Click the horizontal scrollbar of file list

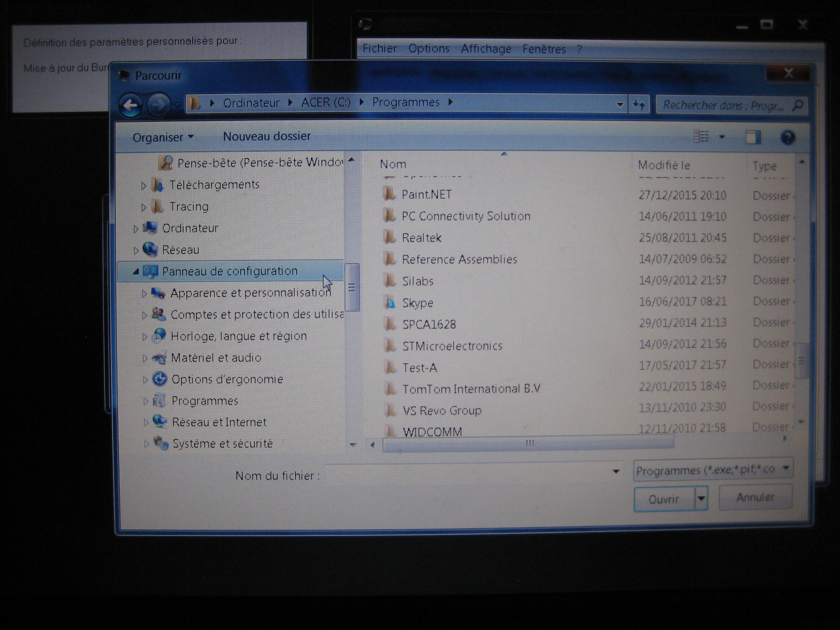528,444
